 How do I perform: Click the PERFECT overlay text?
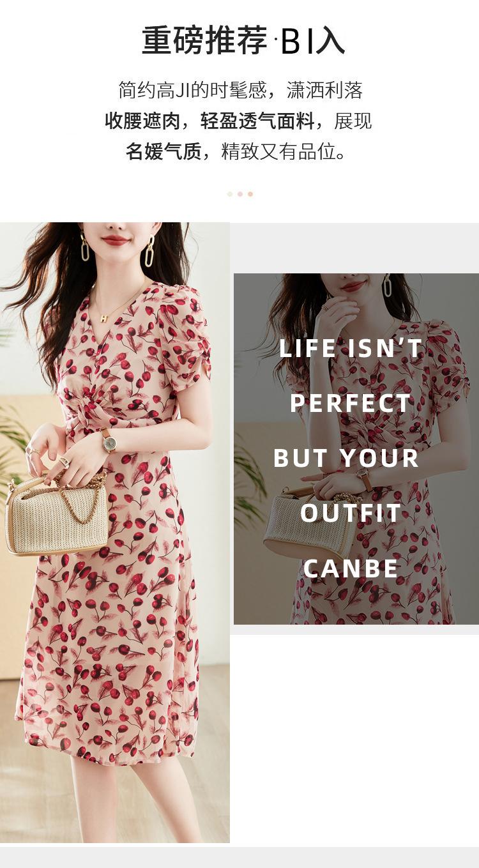pyautogui.click(x=351, y=404)
